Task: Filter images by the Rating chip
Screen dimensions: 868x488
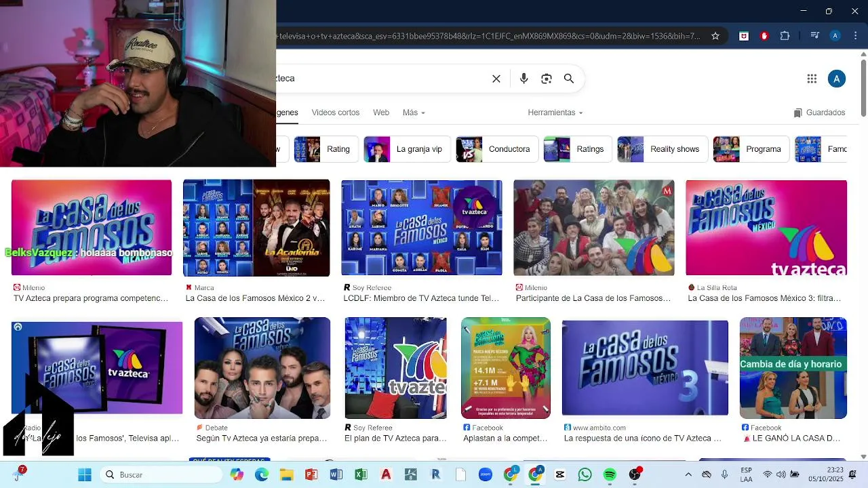Action: coord(326,149)
